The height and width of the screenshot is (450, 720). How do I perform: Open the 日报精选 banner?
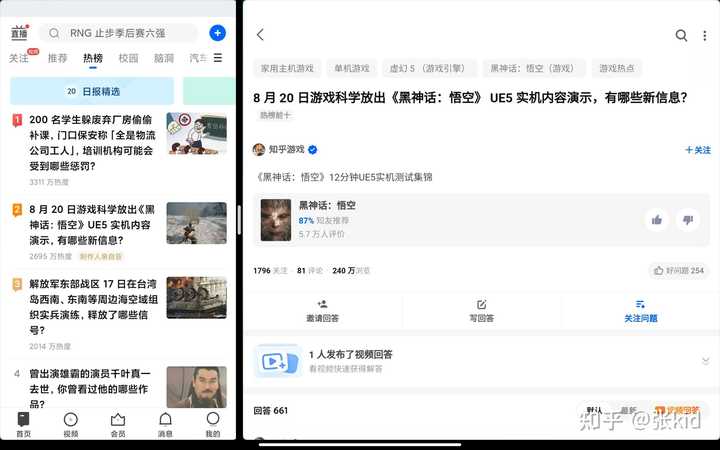[x=92, y=91]
